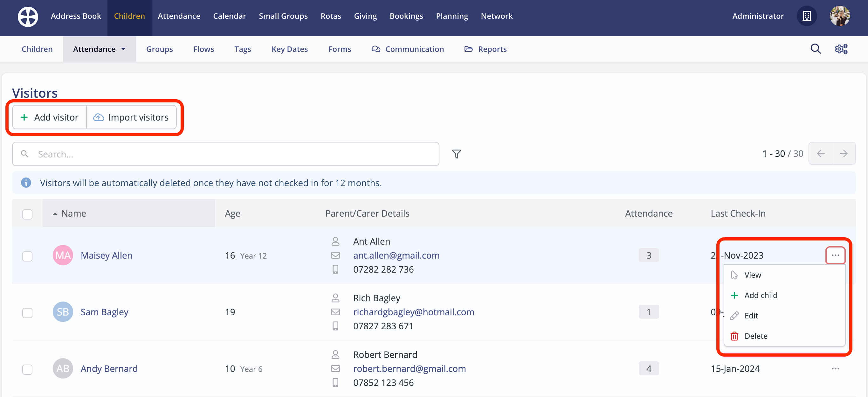Tick the select-all header checkbox

point(27,214)
